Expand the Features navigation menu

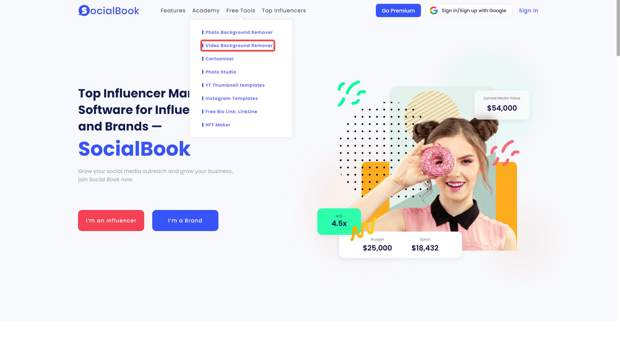(173, 11)
